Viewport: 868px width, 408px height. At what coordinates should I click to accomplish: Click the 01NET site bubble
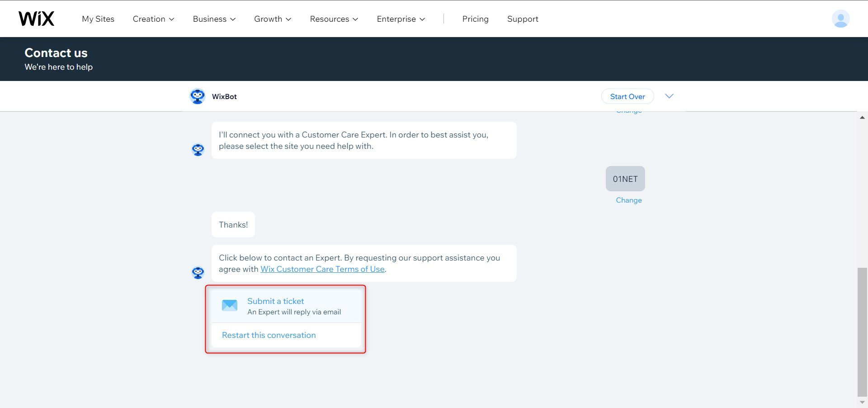pos(625,179)
